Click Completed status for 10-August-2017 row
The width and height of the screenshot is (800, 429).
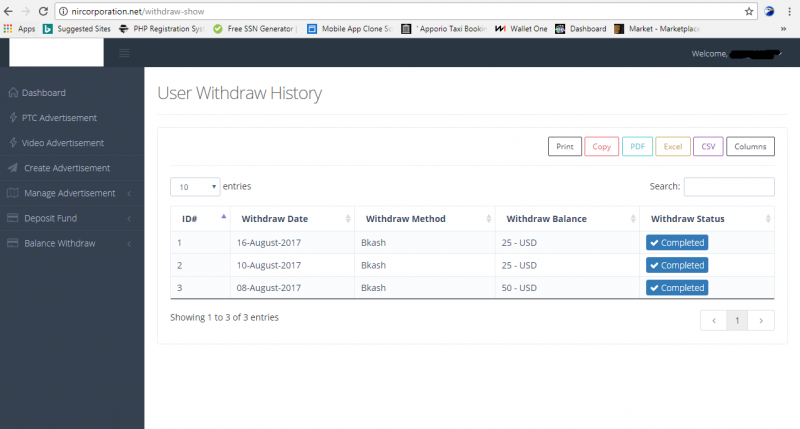pos(677,265)
